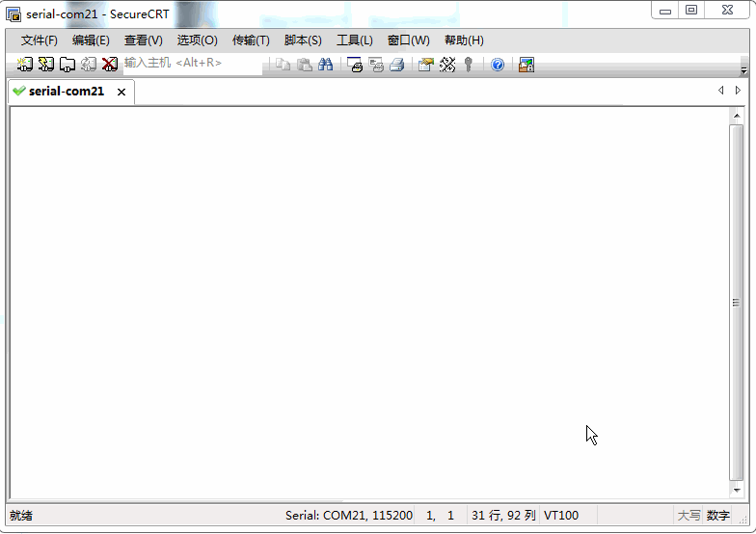
Task: Click the Find binoculars icon
Action: coord(326,65)
